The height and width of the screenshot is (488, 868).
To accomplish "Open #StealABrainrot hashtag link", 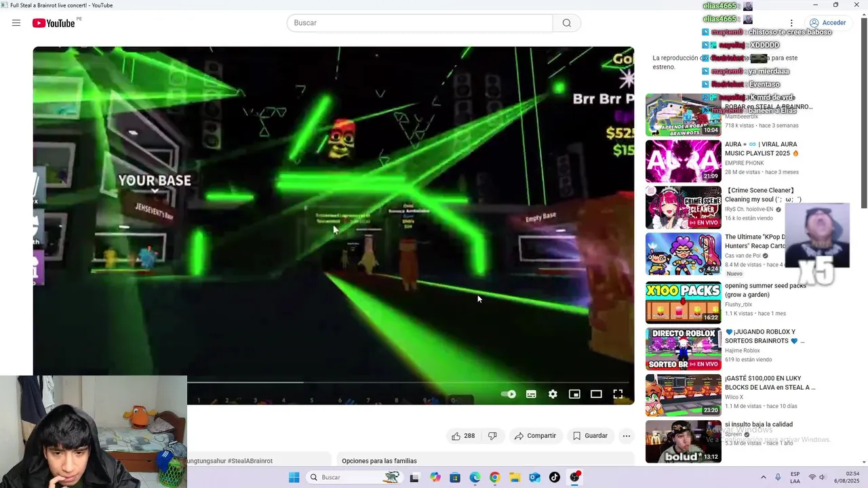I will pos(250,461).
